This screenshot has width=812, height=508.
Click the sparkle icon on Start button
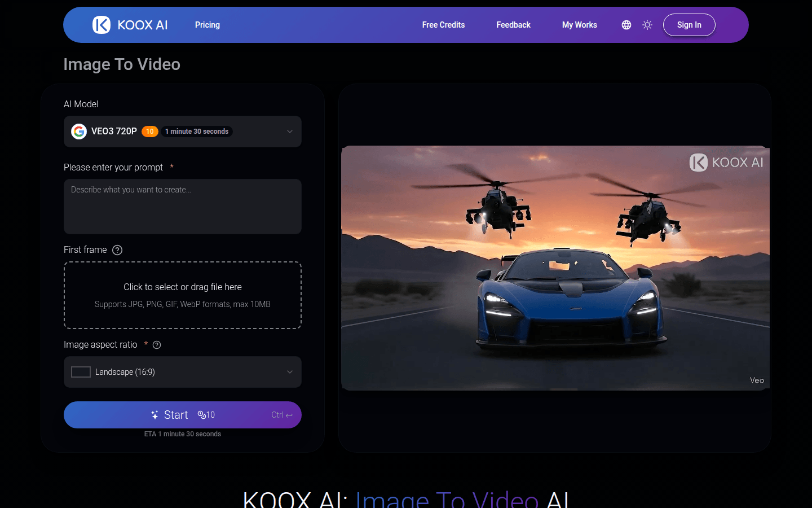pos(155,415)
